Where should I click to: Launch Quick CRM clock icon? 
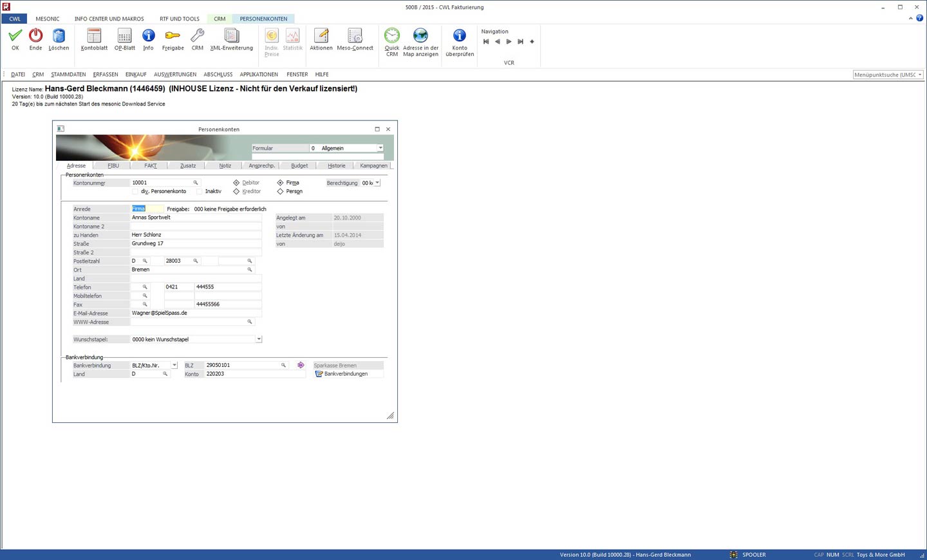click(392, 35)
